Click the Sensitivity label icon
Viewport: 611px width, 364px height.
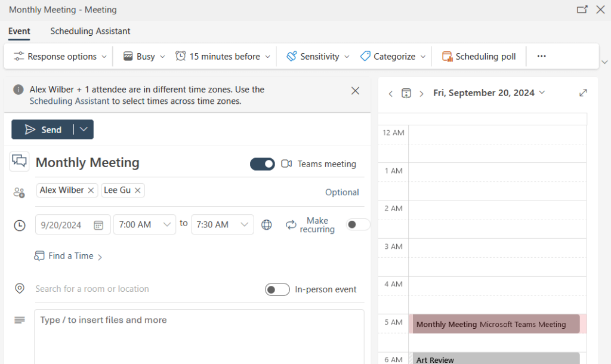[x=291, y=57]
